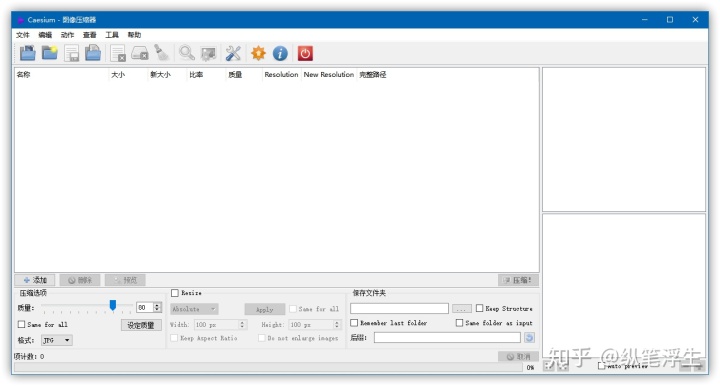The width and height of the screenshot is (720, 386).
Task: Click the 压缩! compress button
Action: [x=518, y=280]
